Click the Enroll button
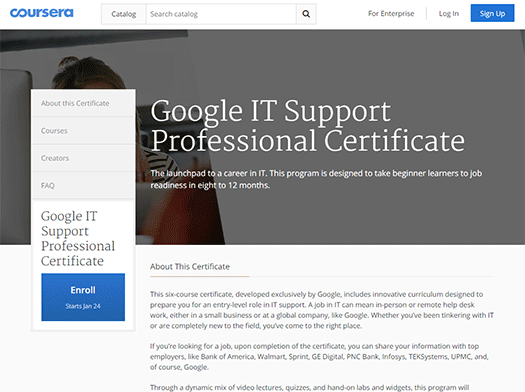The width and height of the screenshot is (525, 392). pos(83,297)
